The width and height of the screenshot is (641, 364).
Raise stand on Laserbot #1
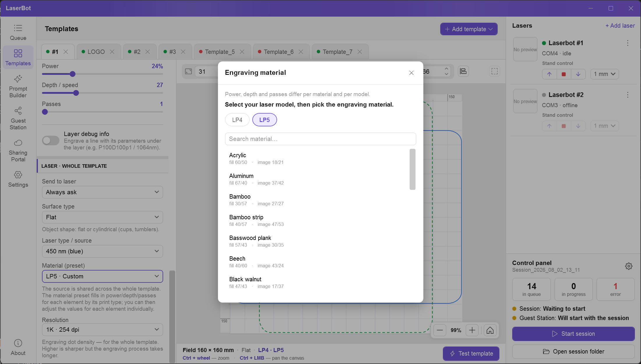coord(549,74)
